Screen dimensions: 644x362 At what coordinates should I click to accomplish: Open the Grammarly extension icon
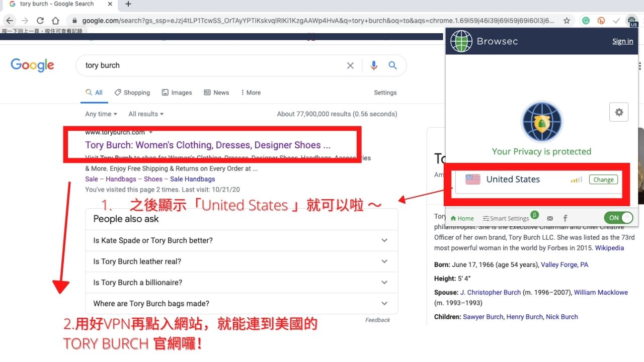pyautogui.click(x=586, y=21)
